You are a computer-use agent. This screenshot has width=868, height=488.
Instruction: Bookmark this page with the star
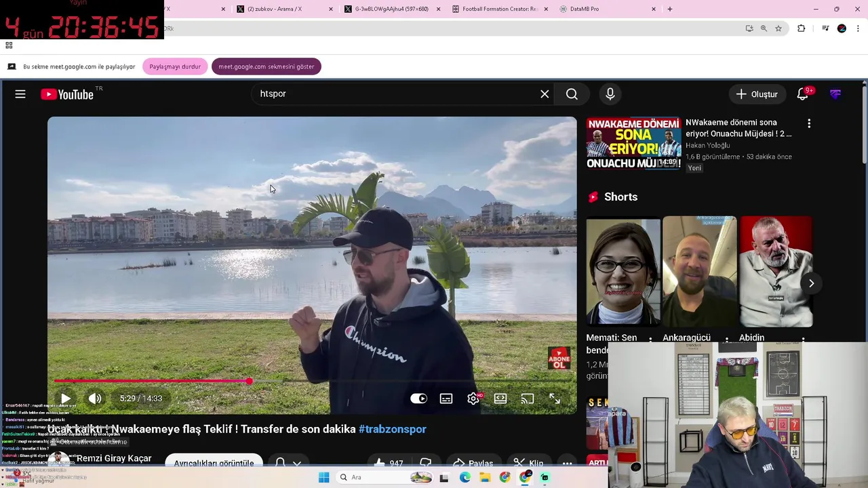(x=778, y=28)
